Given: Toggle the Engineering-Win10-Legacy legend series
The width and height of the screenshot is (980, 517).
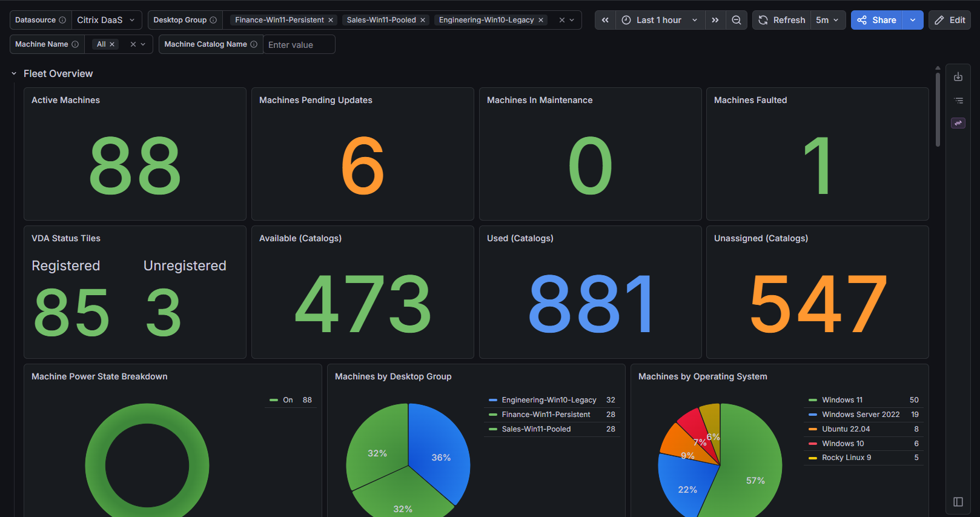Looking at the screenshot, I should tap(549, 400).
